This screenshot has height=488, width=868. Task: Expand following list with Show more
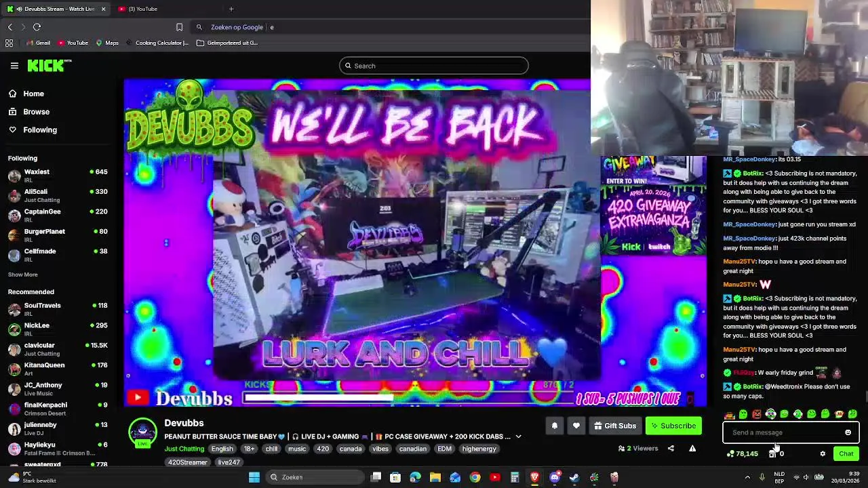tap(22, 274)
